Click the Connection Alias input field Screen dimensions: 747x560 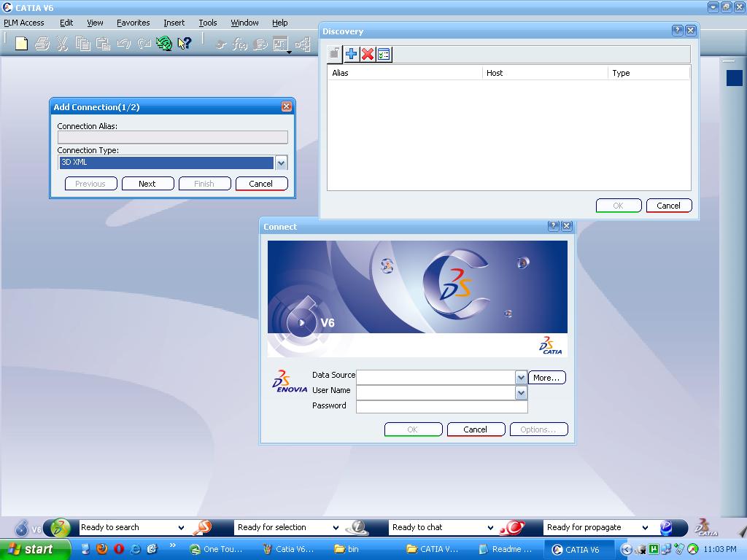(x=172, y=138)
